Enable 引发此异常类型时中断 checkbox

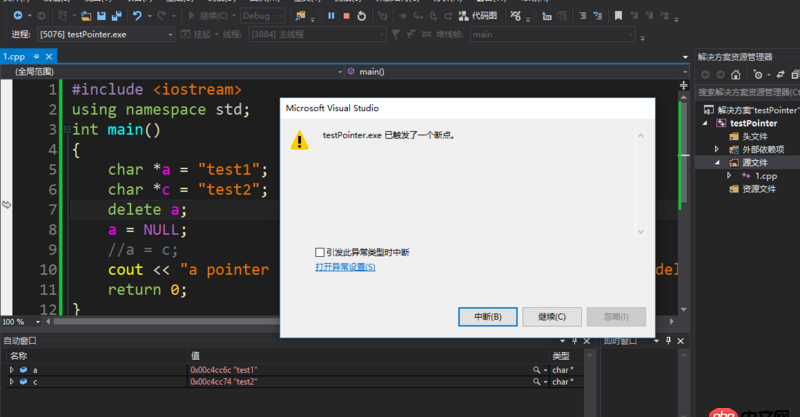319,252
